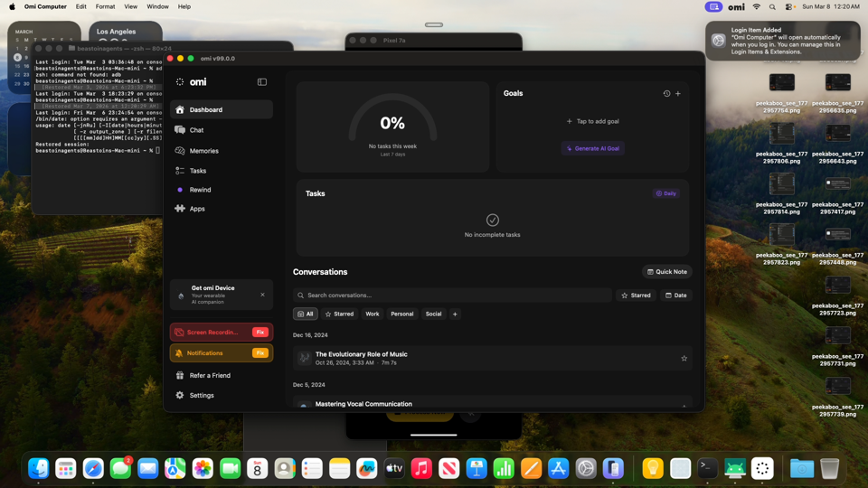Open the Format menu

click(105, 6)
